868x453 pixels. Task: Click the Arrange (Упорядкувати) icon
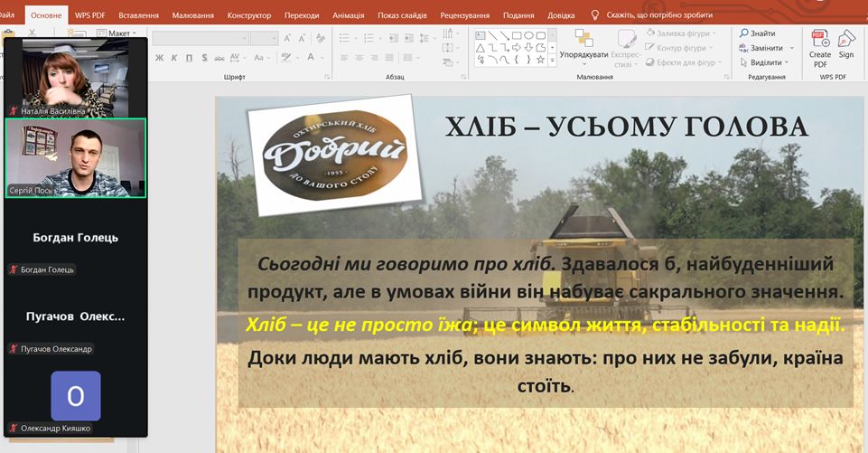[583, 40]
